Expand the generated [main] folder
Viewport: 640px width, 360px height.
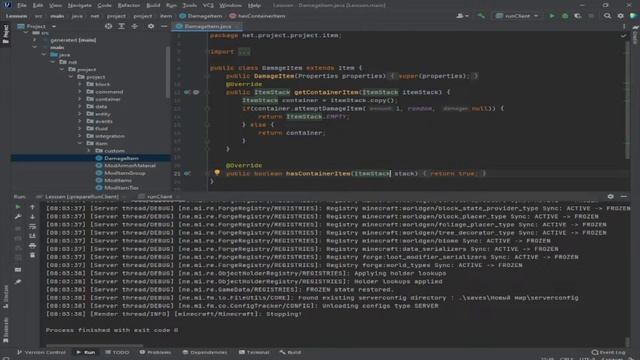click(x=34, y=40)
